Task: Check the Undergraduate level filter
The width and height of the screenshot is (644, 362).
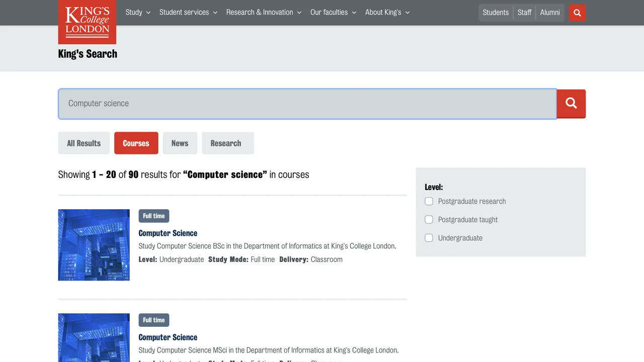Action: pos(429,238)
